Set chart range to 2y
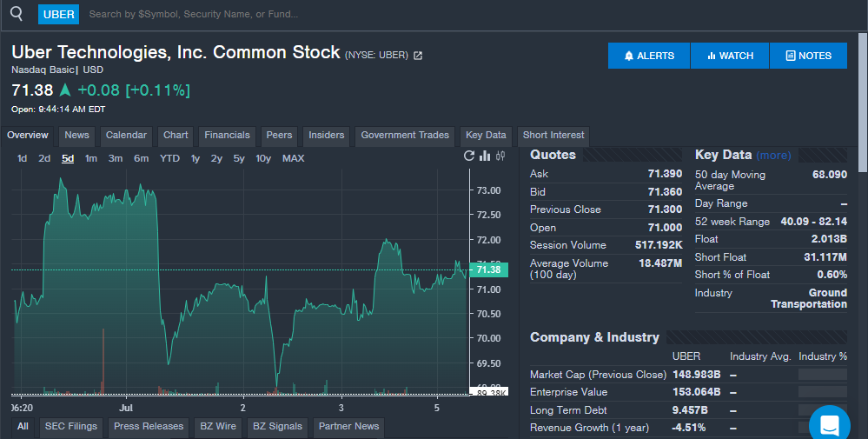 216,158
